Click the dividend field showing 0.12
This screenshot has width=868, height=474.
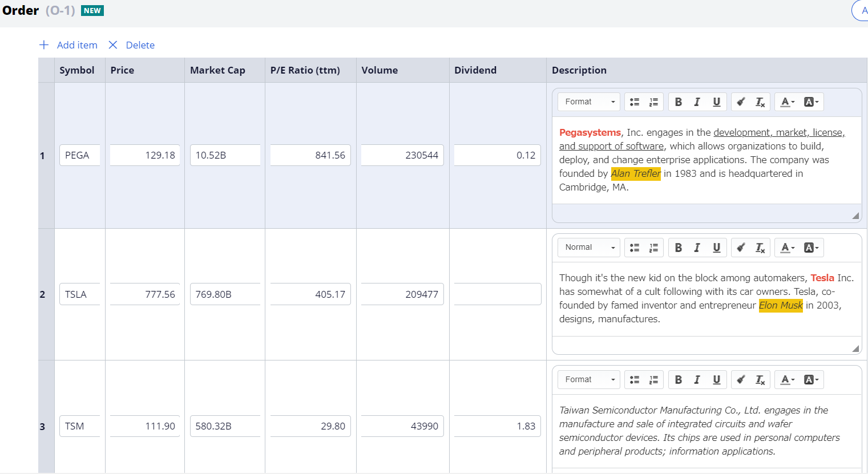click(498, 155)
